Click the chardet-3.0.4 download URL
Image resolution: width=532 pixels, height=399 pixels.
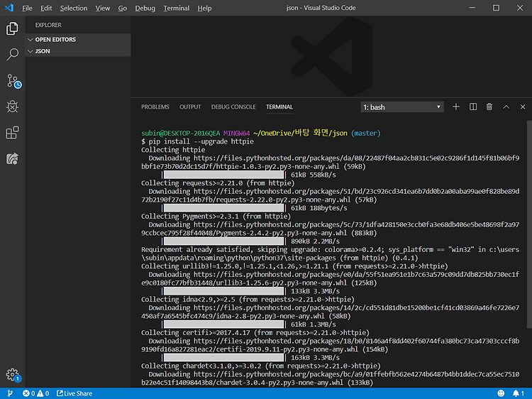pyautogui.click(x=330, y=378)
